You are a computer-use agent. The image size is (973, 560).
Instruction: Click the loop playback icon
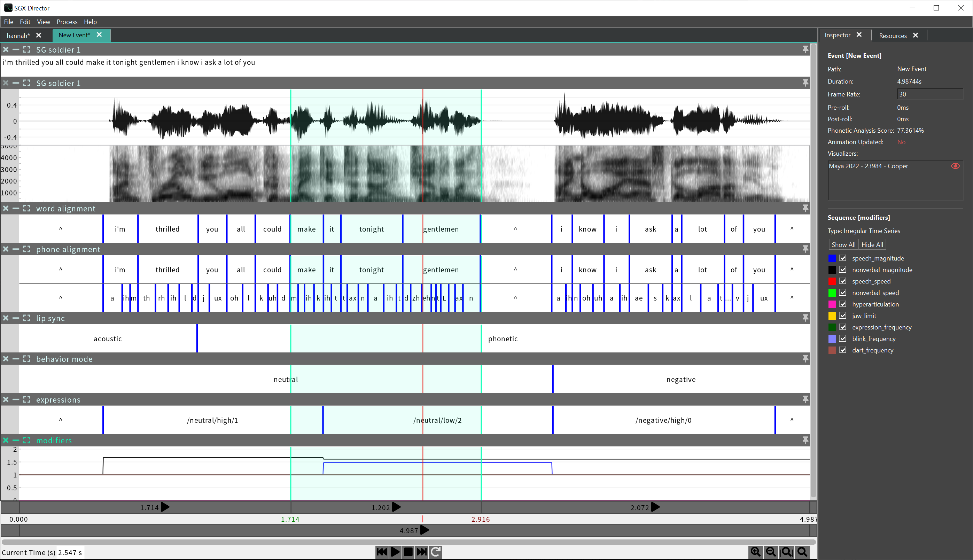coord(435,552)
